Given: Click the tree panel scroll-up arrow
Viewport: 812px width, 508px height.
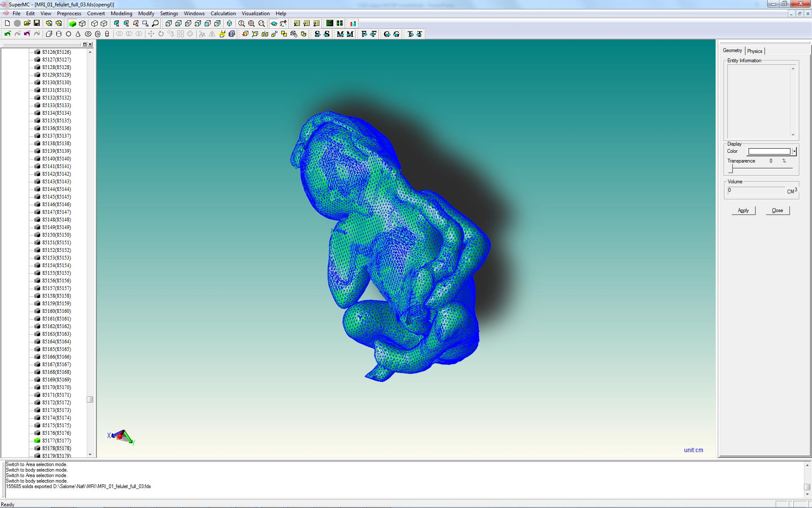Looking at the screenshot, I should click(90, 52).
